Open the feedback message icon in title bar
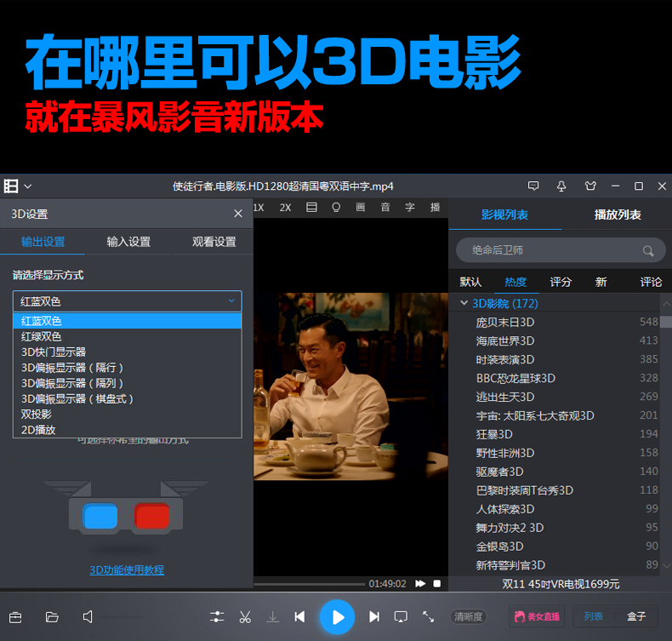 (533, 186)
